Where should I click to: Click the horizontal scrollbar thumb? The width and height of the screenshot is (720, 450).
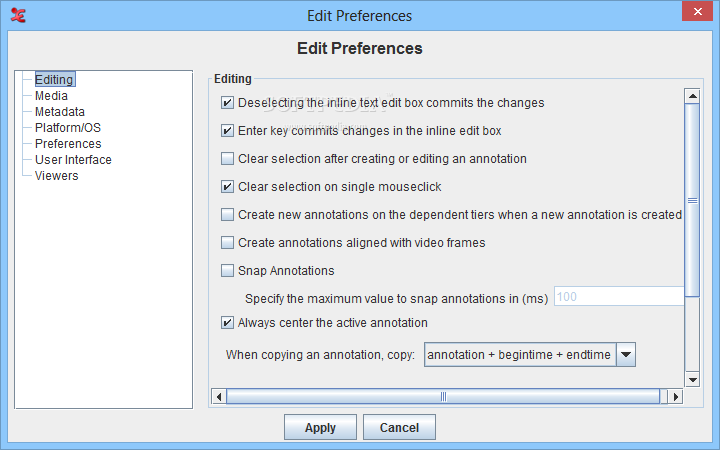pos(443,396)
